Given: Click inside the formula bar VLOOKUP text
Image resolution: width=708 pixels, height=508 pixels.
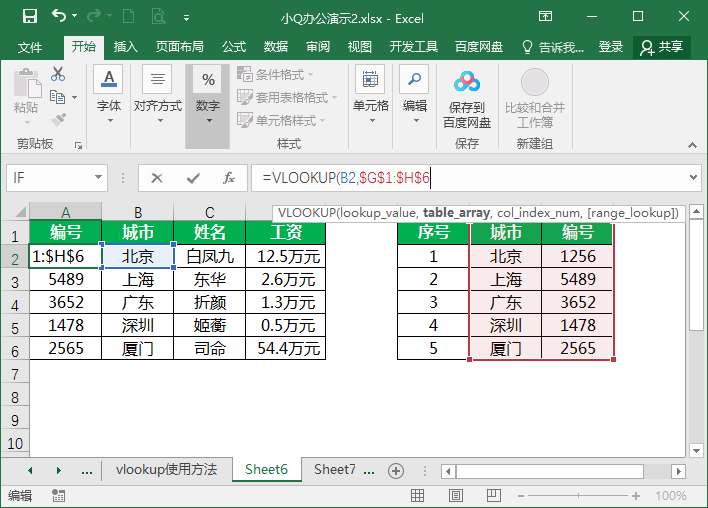Looking at the screenshot, I should [x=346, y=178].
